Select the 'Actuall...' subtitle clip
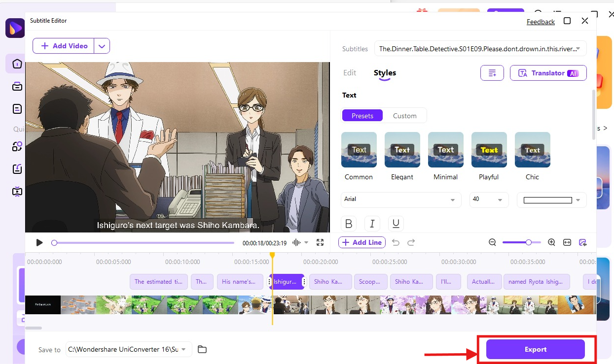 coord(484,282)
